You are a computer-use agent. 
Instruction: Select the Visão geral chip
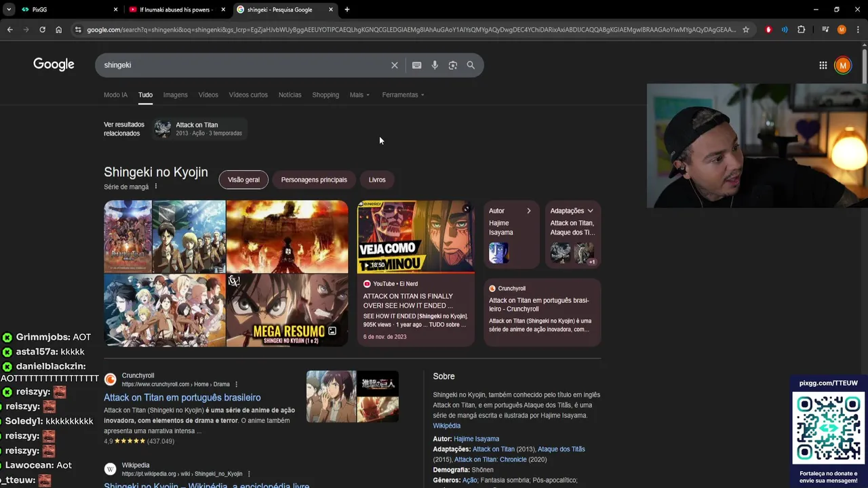pyautogui.click(x=243, y=180)
